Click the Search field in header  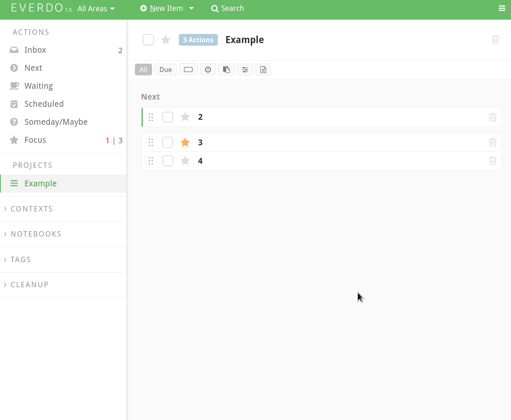click(x=227, y=8)
